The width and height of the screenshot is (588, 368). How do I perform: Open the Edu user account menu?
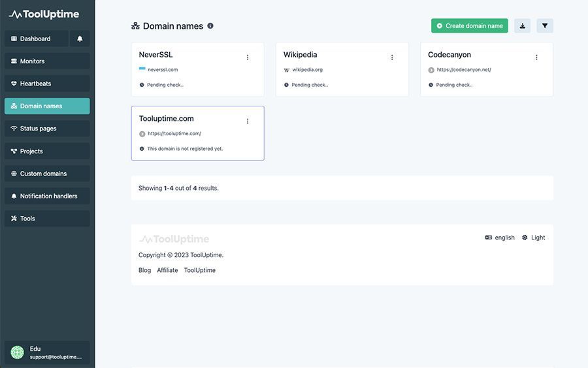[x=47, y=352]
